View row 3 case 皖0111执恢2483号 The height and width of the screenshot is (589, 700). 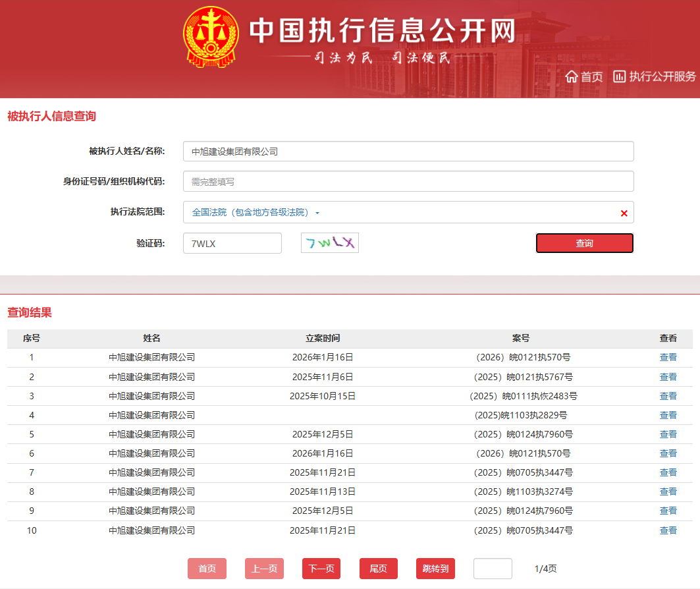tap(668, 396)
